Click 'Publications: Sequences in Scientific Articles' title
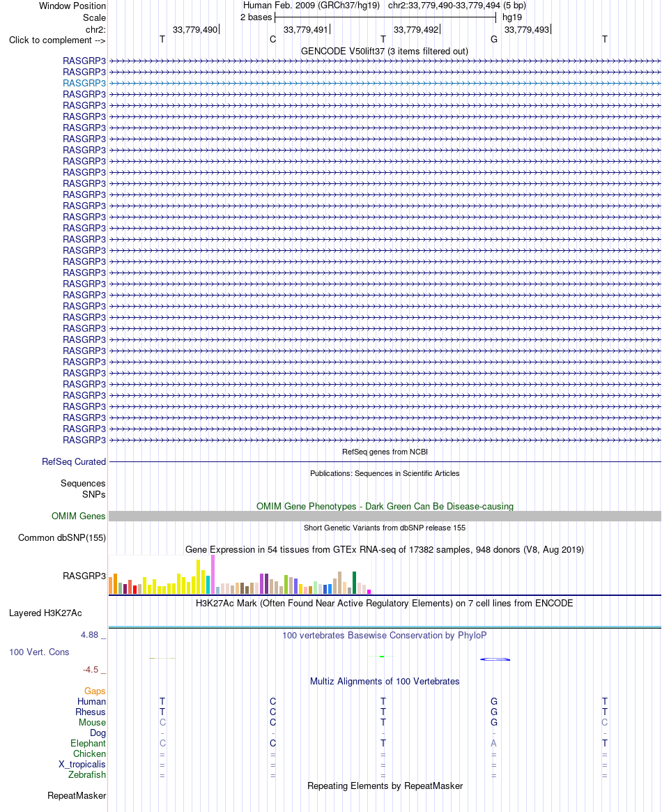This screenshot has height=812, width=662. coord(385,473)
